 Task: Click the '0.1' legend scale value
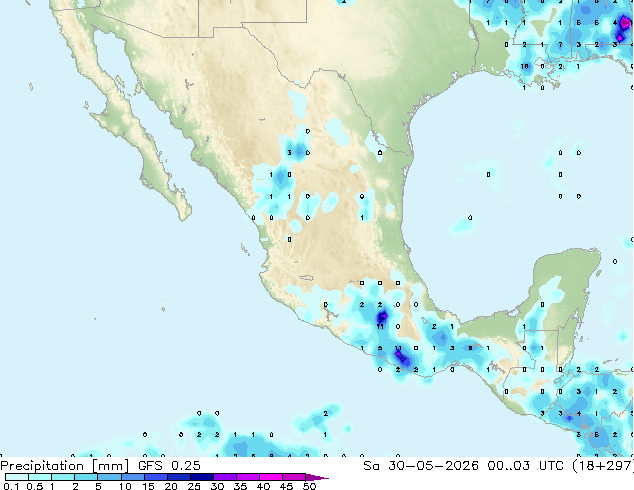tap(11, 486)
